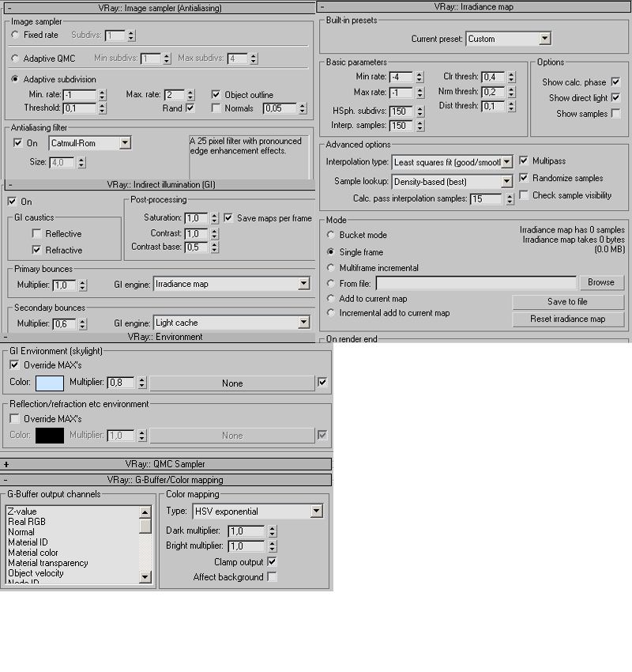632x672 pixels.
Task: Toggle the Object outline checkbox
Action: (x=216, y=94)
